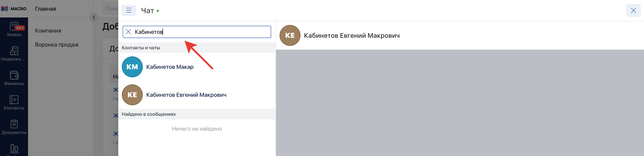Click chat header name Кабинетов Евгений Макрович
The height and width of the screenshot is (156, 644).
(x=352, y=36)
